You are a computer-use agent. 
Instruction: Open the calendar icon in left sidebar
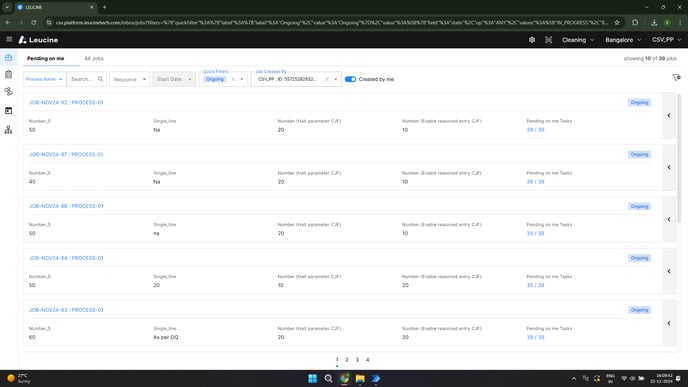tap(8, 111)
